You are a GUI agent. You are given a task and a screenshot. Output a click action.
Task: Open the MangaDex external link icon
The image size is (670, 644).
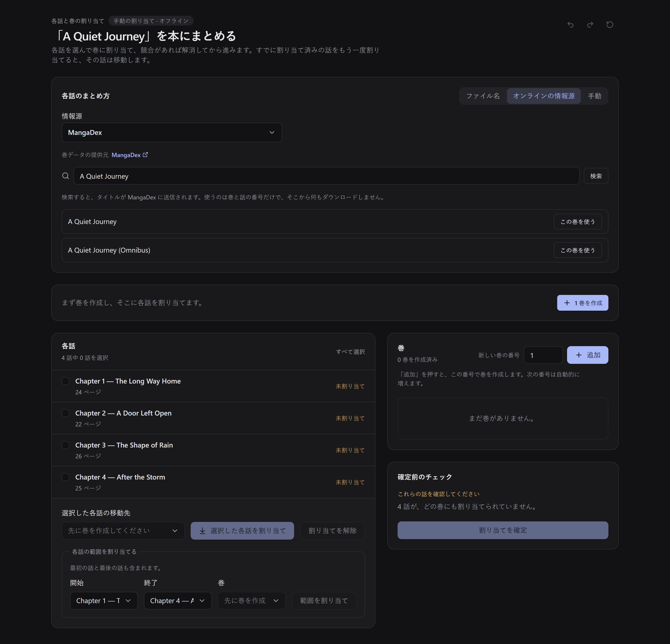coord(145,155)
